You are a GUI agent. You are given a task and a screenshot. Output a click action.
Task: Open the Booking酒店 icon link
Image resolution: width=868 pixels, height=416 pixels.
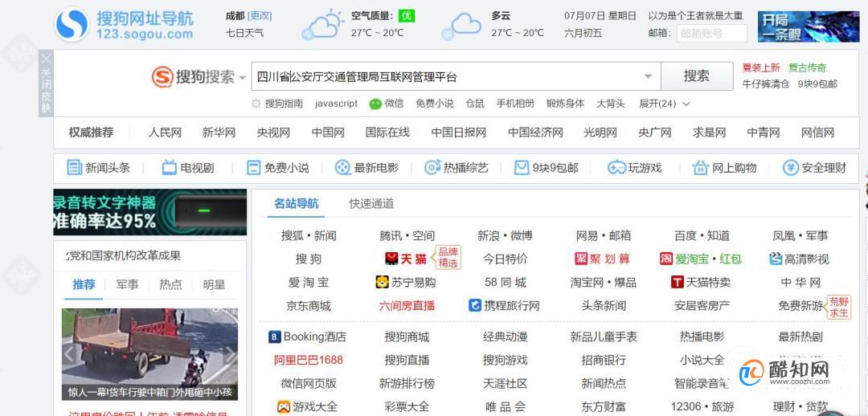coord(275,336)
